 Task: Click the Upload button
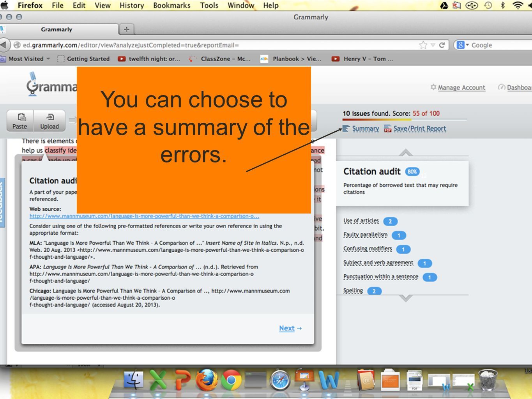49,121
